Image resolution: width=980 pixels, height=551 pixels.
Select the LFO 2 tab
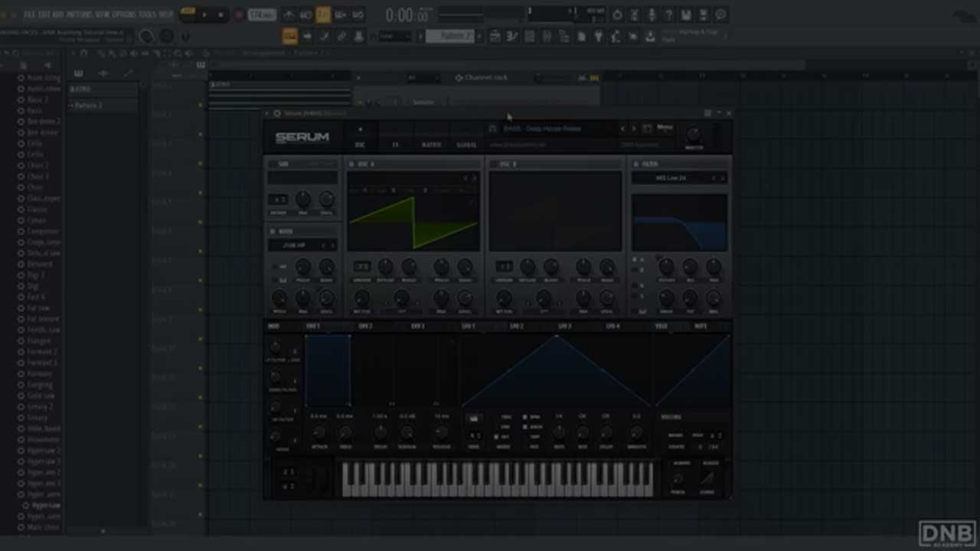517,326
